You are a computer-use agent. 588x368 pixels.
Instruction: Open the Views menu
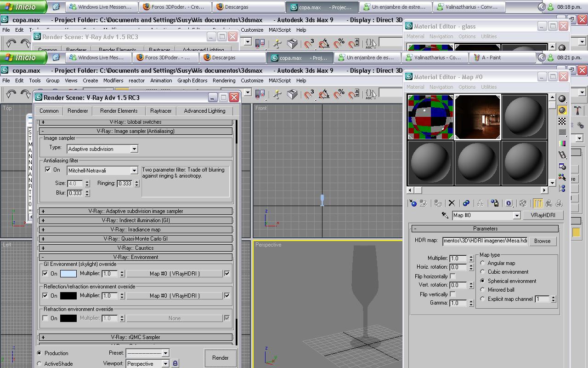pos(71,80)
